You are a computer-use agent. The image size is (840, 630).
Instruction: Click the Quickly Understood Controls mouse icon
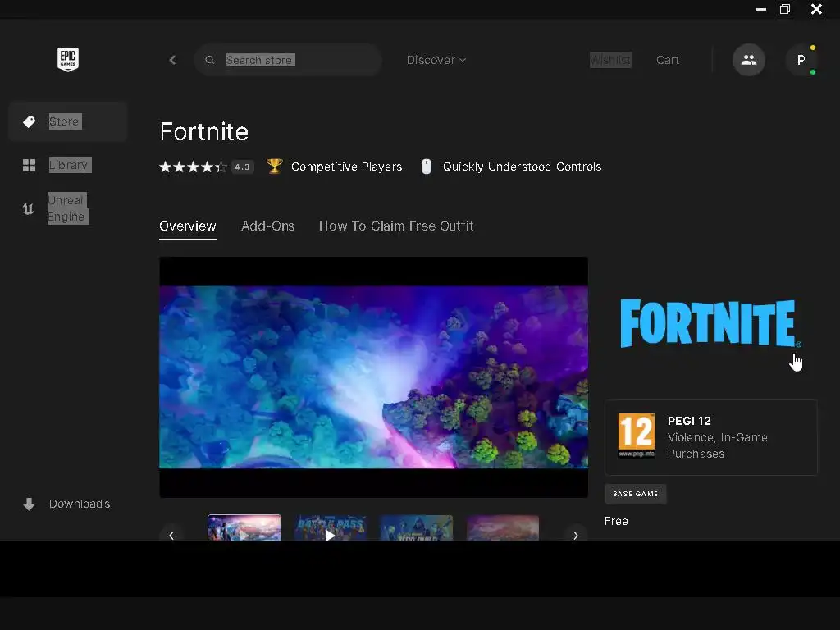[427, 167]
